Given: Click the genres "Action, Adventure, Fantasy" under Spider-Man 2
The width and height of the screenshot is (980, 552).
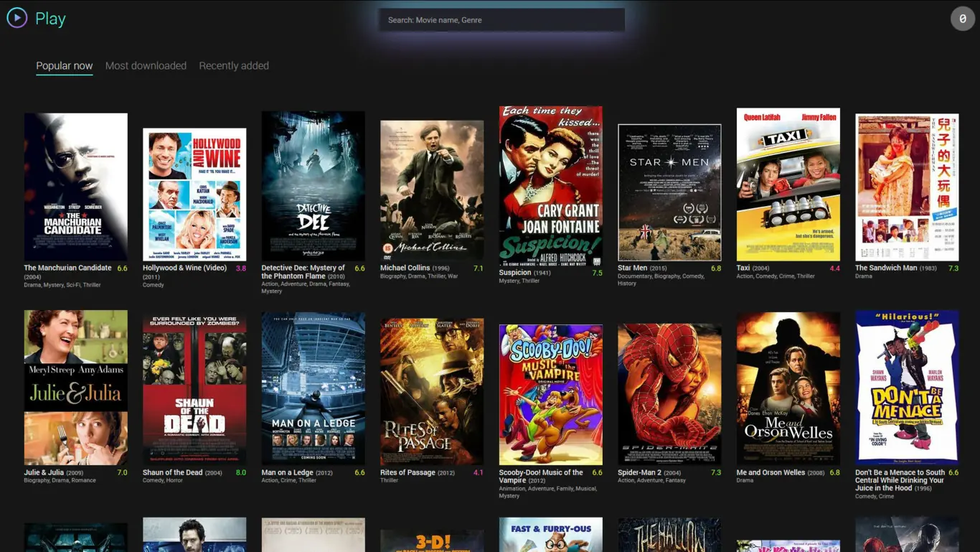Looking at the screenshot, I should click(652, 481).
